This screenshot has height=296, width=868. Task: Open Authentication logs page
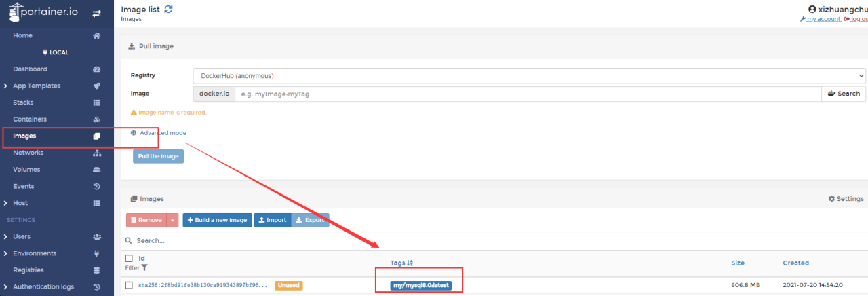[x=43, y=287]
